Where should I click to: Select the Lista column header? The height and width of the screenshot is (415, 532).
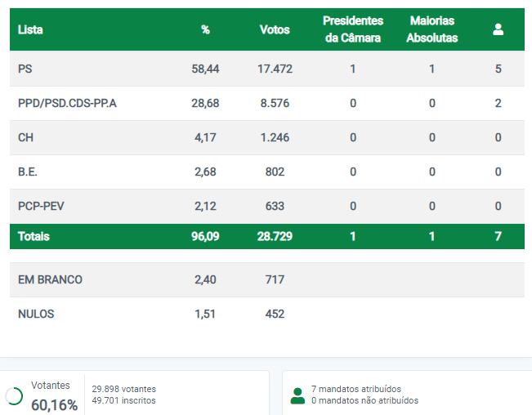click(30, 30)
